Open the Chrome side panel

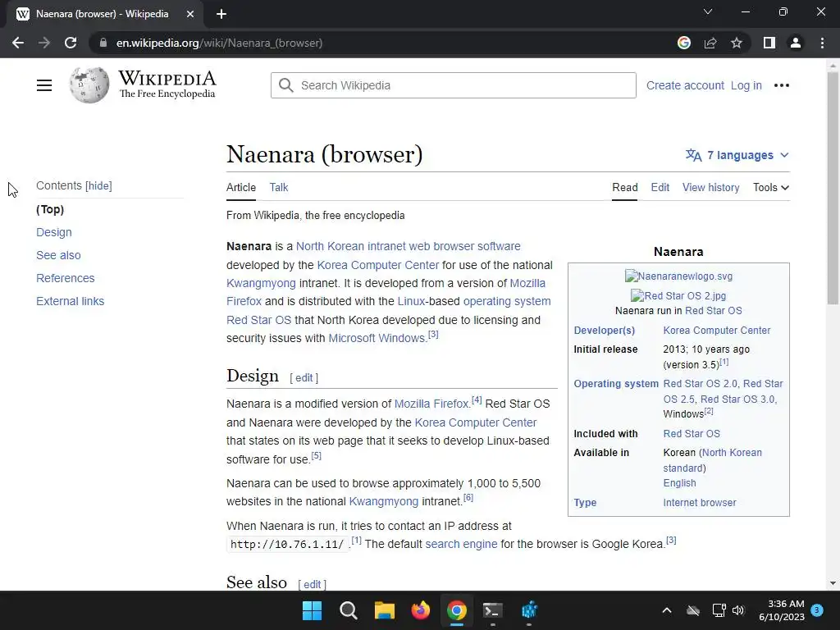tap(769, 43)
